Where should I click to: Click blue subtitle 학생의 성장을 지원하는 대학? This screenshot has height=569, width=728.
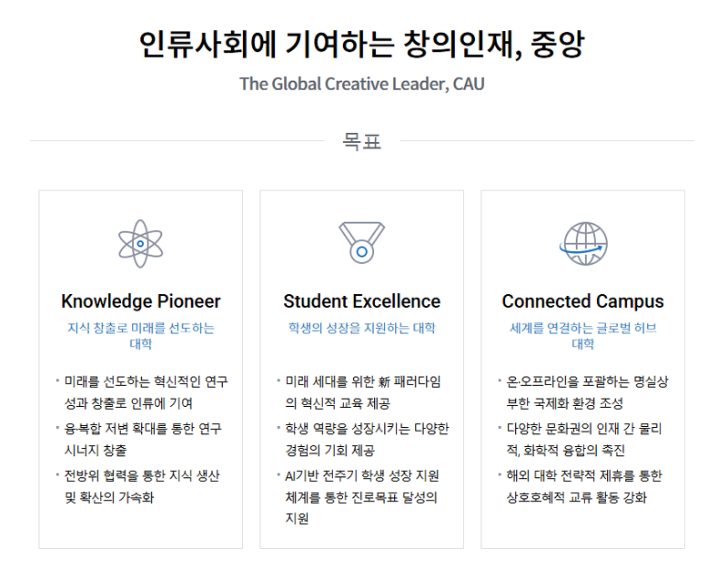point(361,328)
